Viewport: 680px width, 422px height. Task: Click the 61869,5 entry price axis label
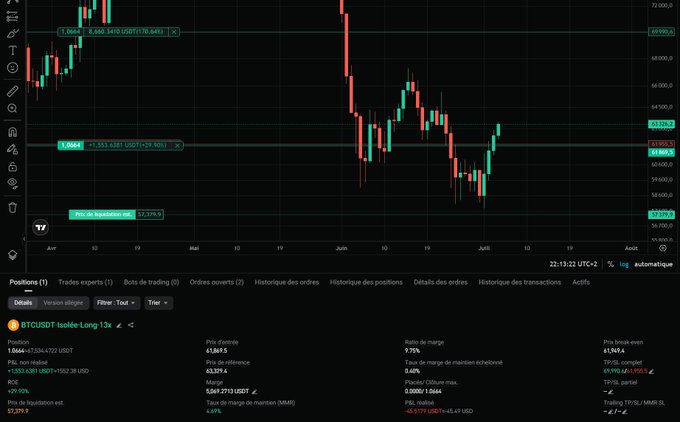coord(661,152)
